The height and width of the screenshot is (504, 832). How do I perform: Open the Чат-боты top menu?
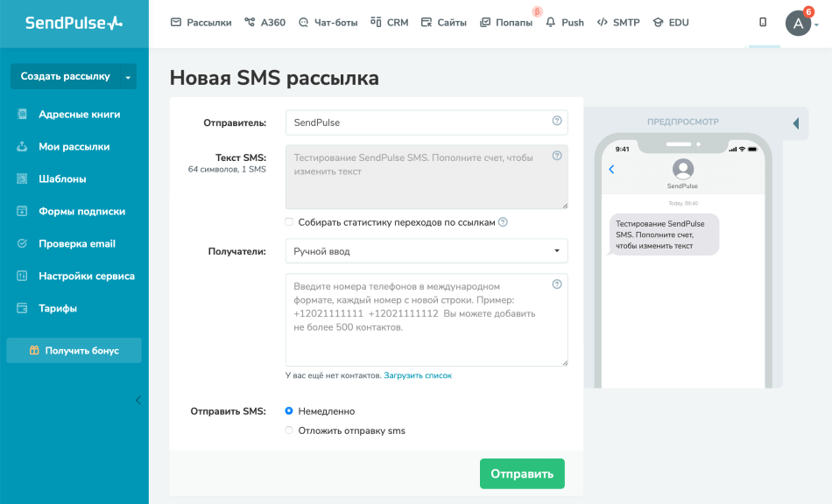[x=328, y=22]
